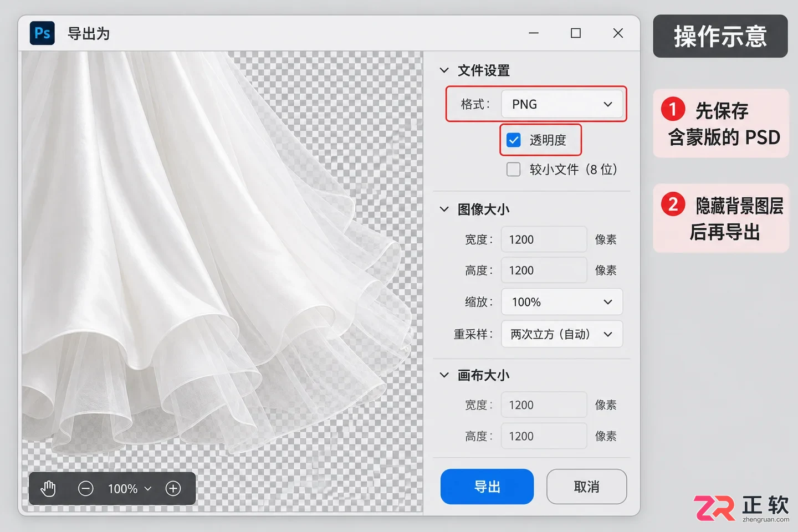798x532 pixels.
Task: Collapse the 文件设置 section
Action: click(444, 70)
